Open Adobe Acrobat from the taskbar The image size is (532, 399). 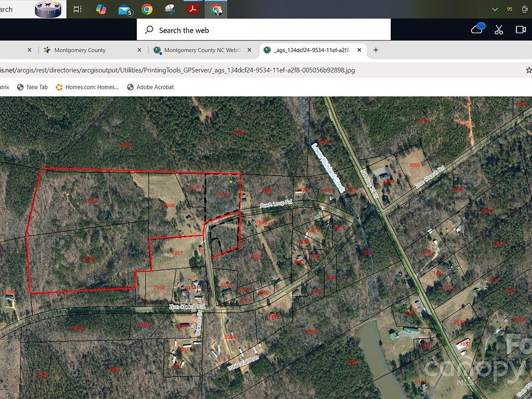(193, 9)
